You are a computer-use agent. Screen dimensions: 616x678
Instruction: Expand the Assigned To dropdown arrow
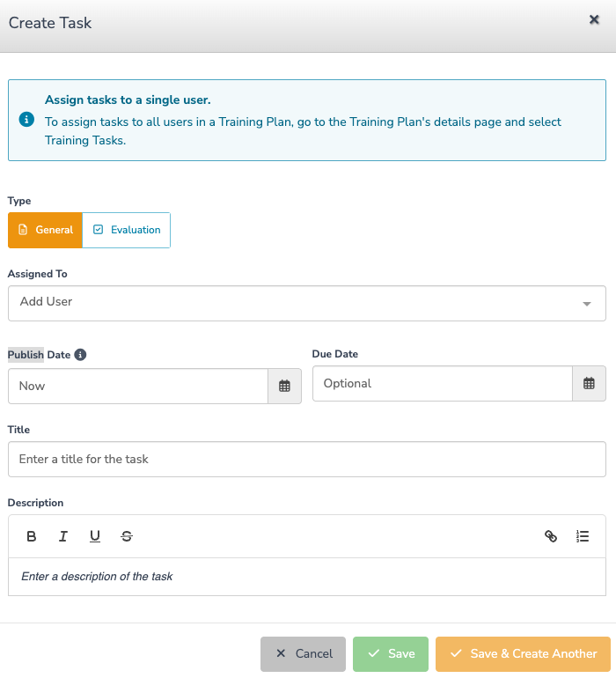pyautogui.click(x=587, y=304)
